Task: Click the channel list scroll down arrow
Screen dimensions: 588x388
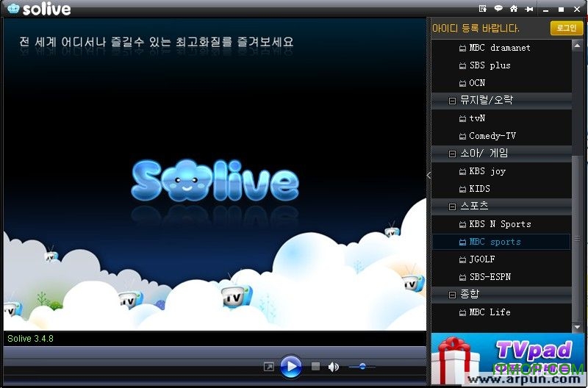Action: [x=578, y=327]
